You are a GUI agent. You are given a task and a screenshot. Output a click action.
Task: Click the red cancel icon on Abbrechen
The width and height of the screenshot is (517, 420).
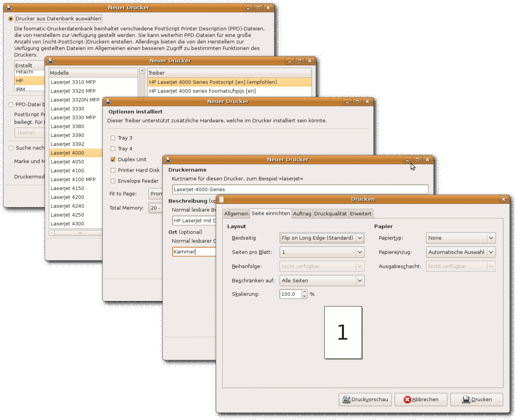tap(407, 399)
